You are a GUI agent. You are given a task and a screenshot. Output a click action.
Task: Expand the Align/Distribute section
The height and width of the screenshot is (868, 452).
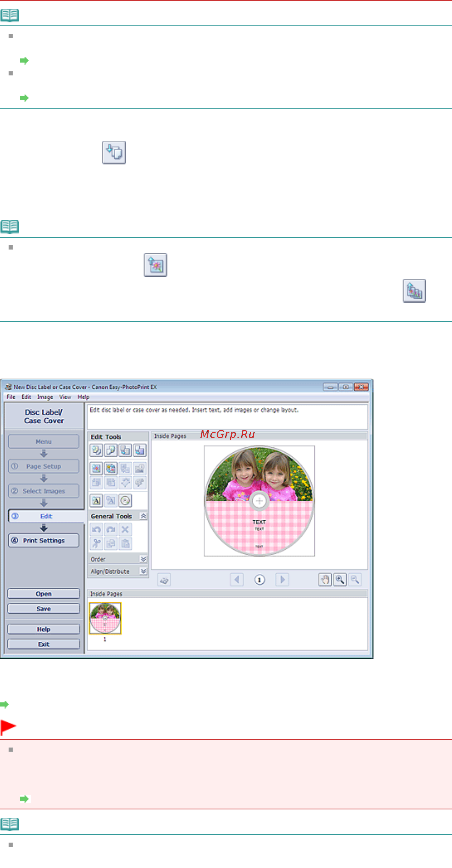143,571
